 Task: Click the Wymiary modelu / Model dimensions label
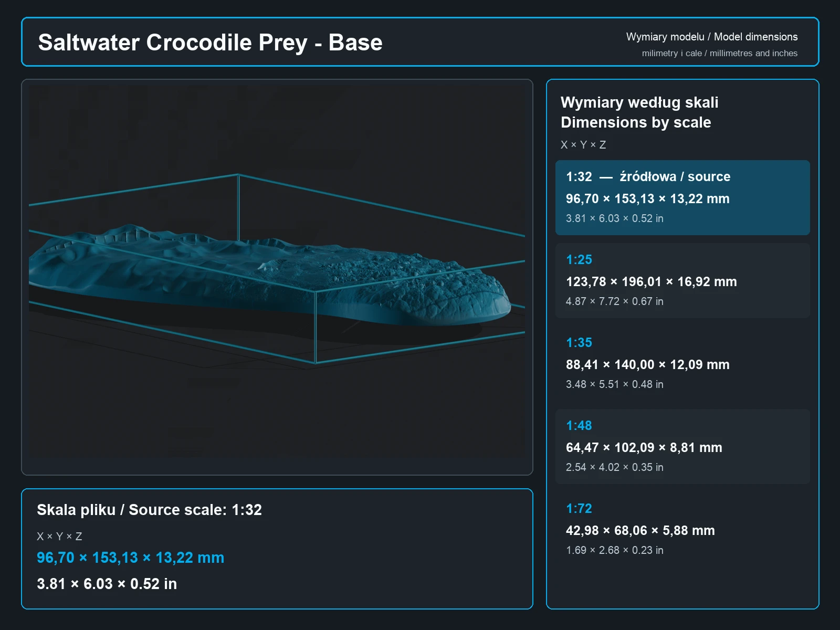tap(711, 37)
